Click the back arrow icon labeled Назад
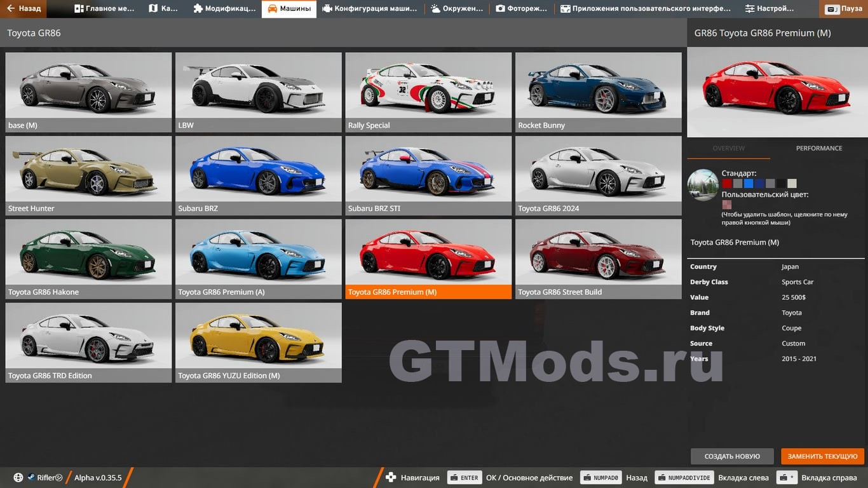 (x=11, y=9)
